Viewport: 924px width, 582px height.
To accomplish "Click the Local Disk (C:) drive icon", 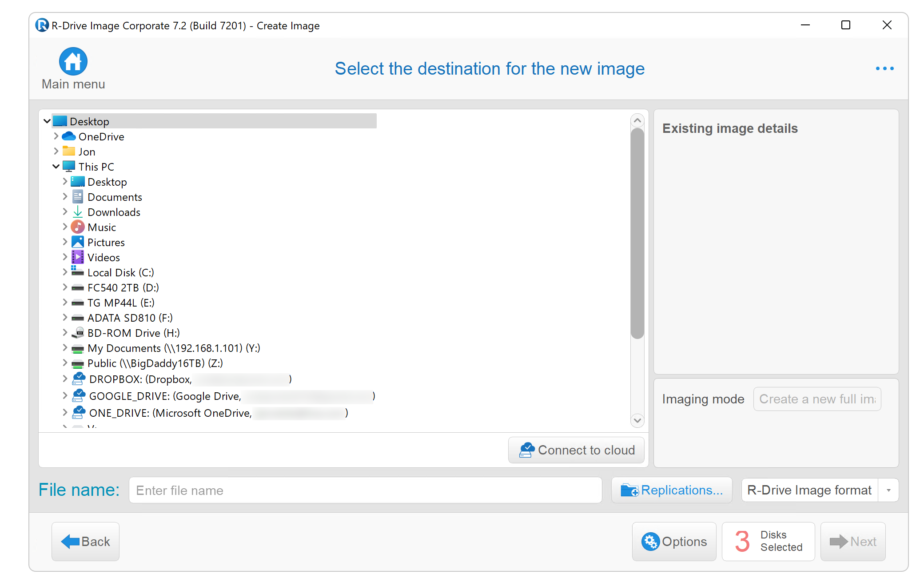I will coord(78,271).
